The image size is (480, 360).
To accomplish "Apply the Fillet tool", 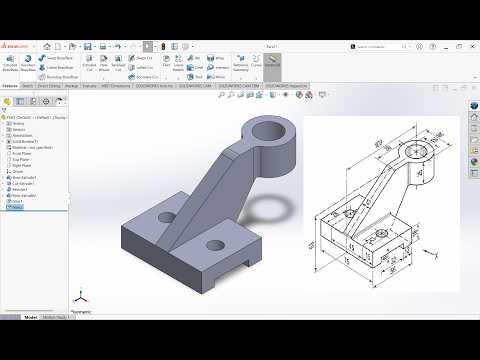I will (x=166, y=61).
